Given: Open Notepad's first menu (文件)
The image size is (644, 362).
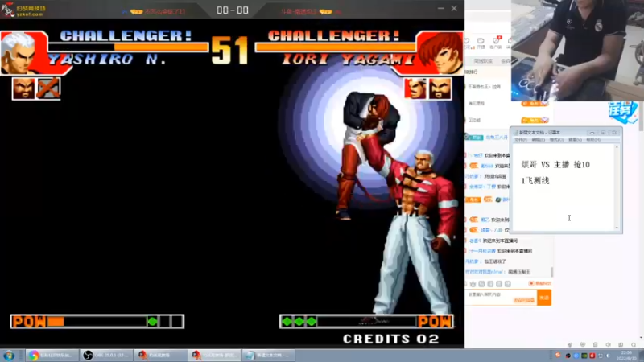Looking at the screenshot, I should click(x=520, y=140).
